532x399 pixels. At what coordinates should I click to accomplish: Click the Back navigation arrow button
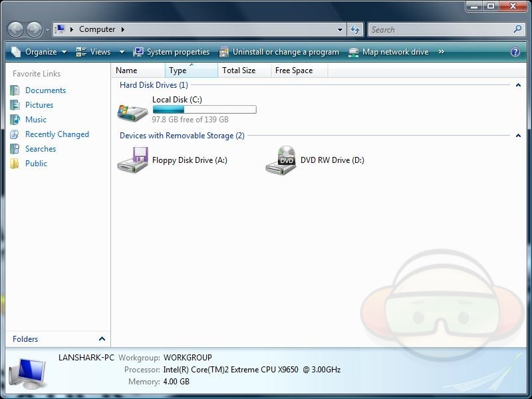pos(16,29)
